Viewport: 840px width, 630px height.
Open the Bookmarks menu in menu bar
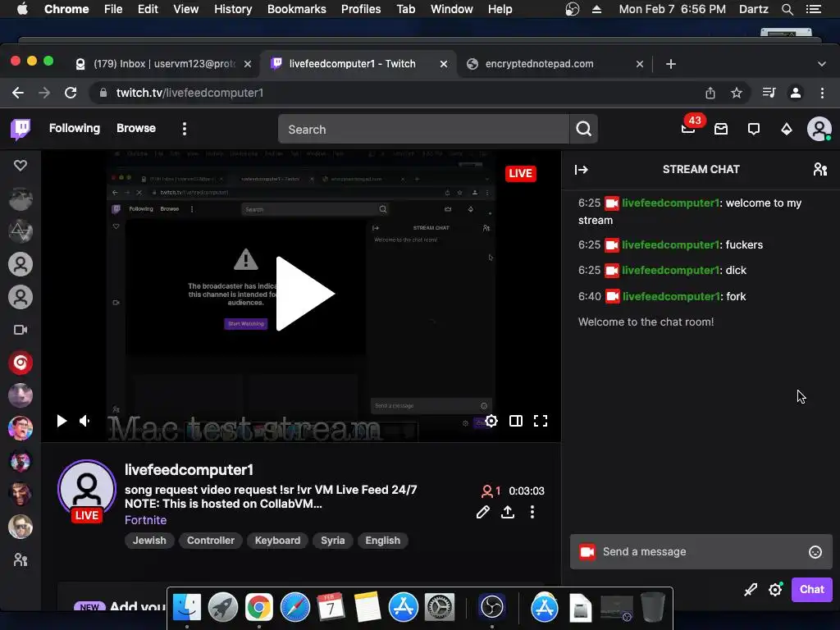click(x=296, y=9)
